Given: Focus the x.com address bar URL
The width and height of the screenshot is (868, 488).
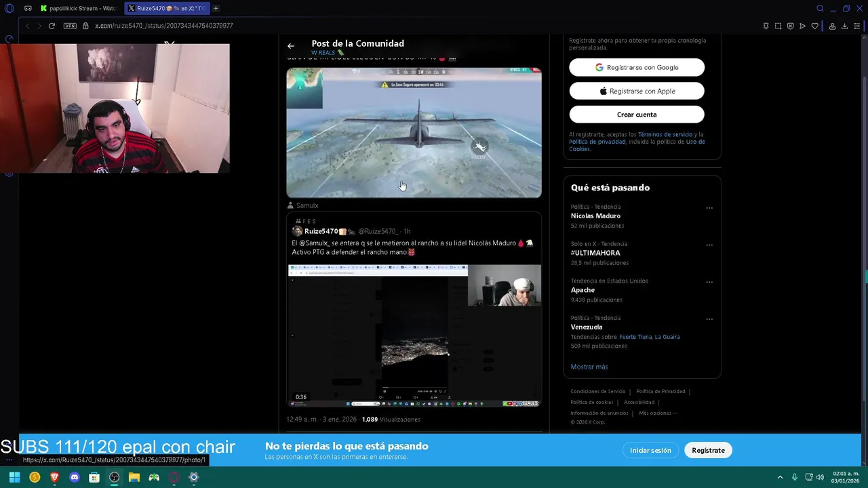Looking at the screenshot, I should pyautogui.click(x=164, y=26).
